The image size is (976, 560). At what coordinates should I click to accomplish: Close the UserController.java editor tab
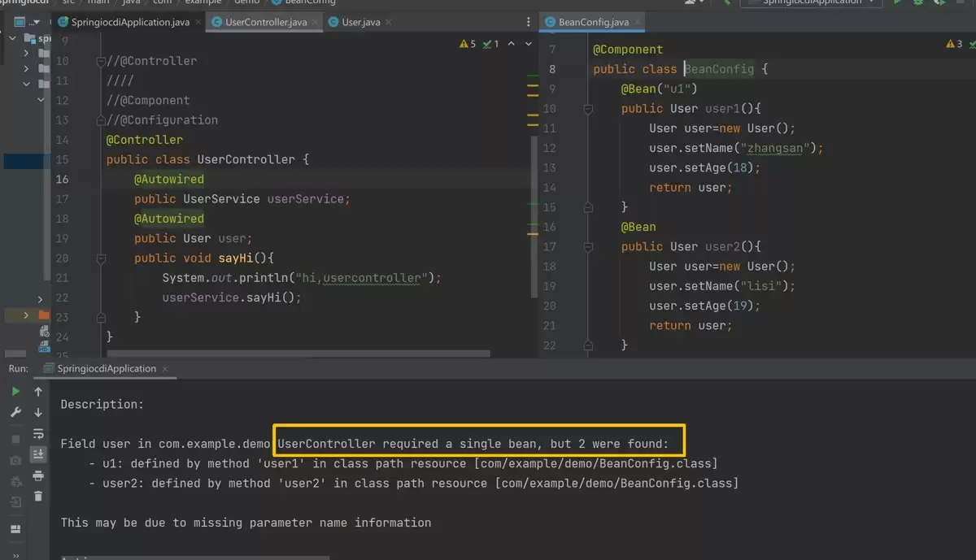(315, 22)
